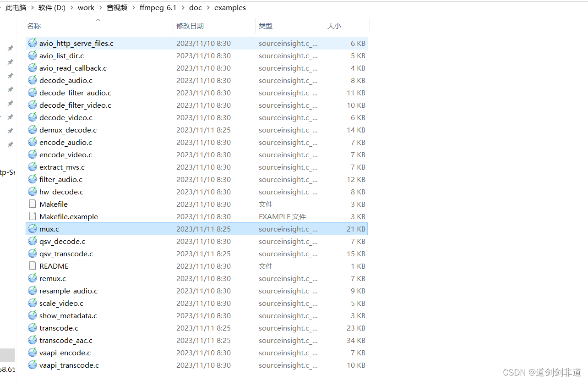Sort files by 类型 column header
Screen dimensions: 588x381
pos(266,26)
